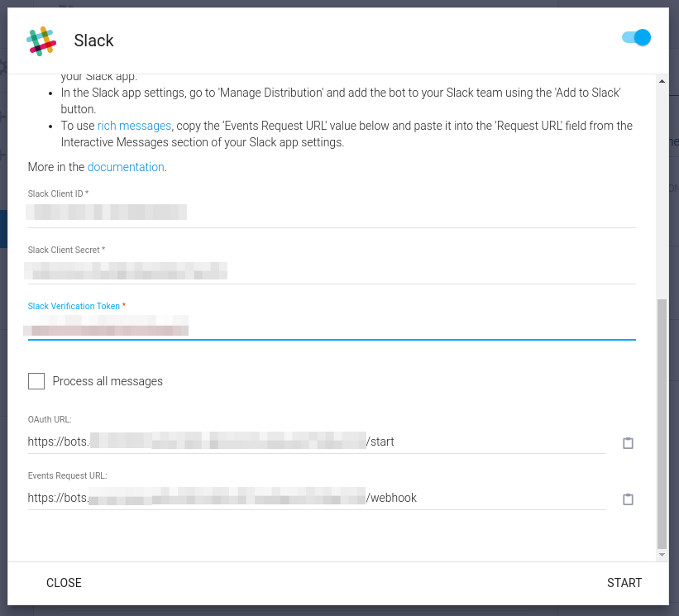Select the Slack Verification Token input
679x616 pixels.
tap(331, 328)
